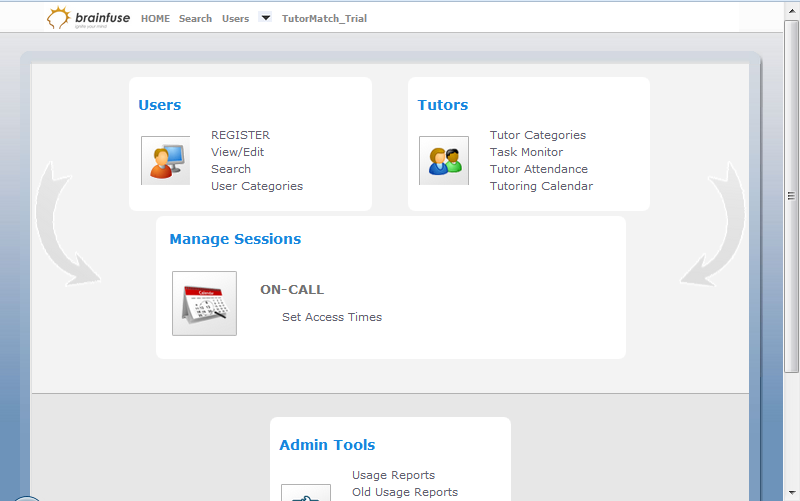Open Tutor Categories link

click(538, 135)
